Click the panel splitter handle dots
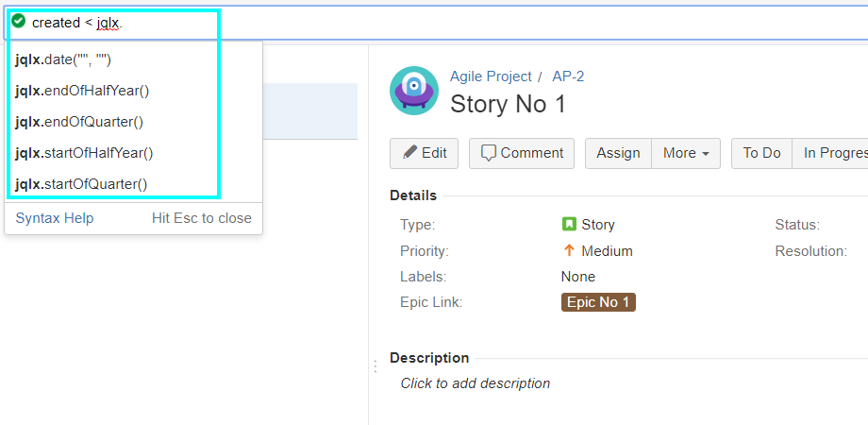 [x=376, y=366]
